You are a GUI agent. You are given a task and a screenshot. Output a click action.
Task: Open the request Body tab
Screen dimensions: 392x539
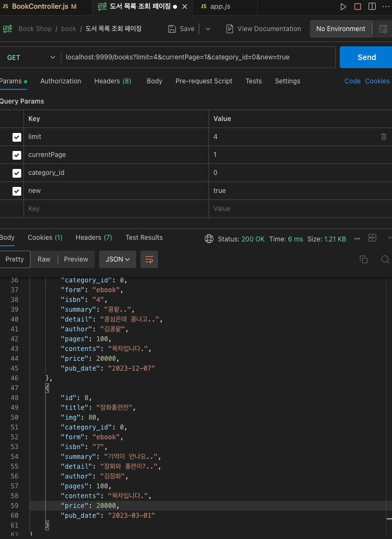(155, 81)
